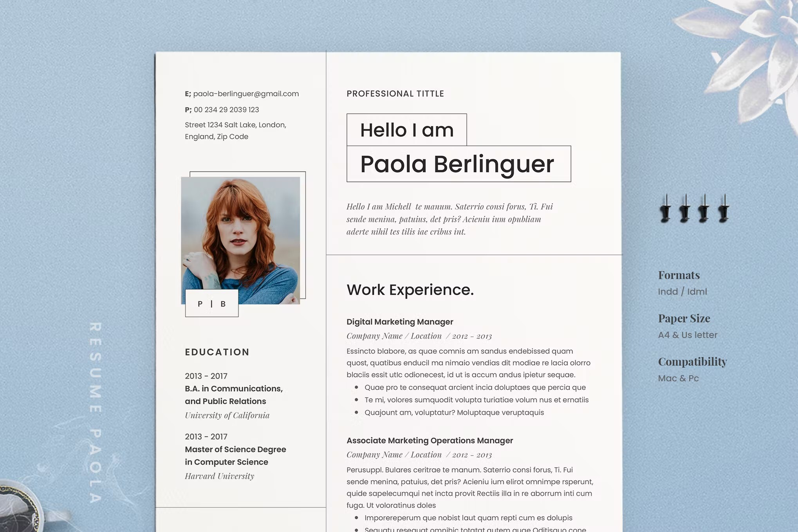Toggle the Associate Marketing Operations Manager entry
Viewport: 798px width, 532px height.
click(x=430, y=439)
